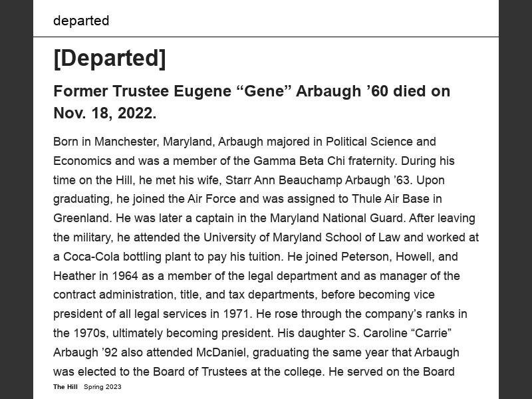Click the "departed" header text
The height and width of the screenshot is (399, 532).
tap(81, 21)
